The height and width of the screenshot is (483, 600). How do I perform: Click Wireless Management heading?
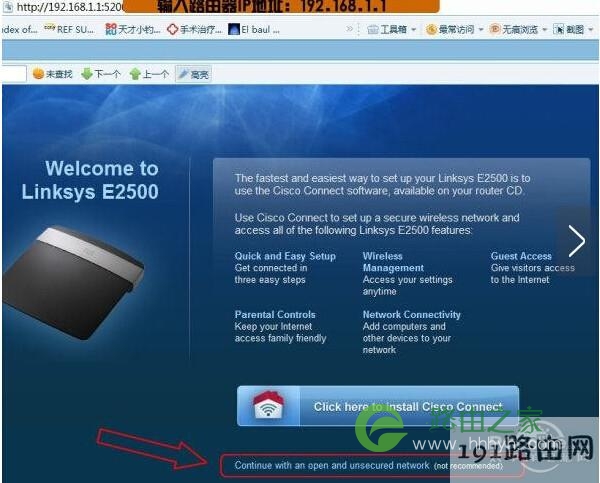point(393,262)
